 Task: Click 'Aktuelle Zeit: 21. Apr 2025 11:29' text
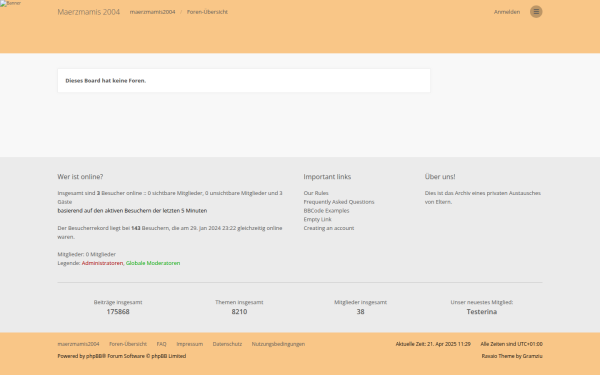(433, 344)
